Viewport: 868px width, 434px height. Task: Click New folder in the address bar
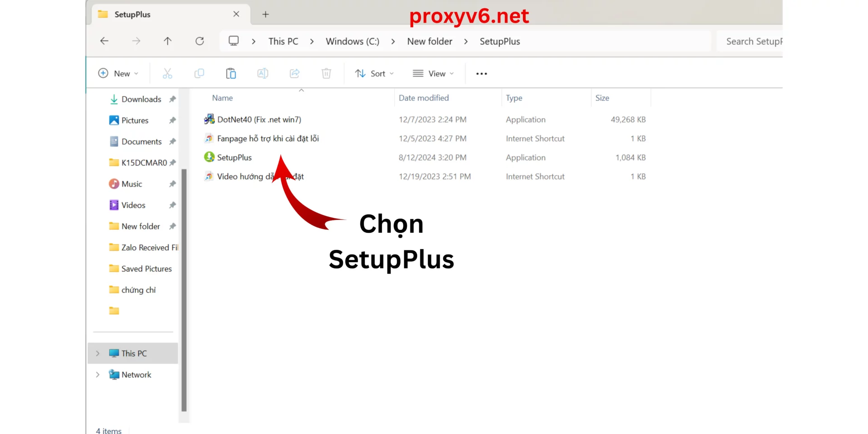(x=429, y=41)
